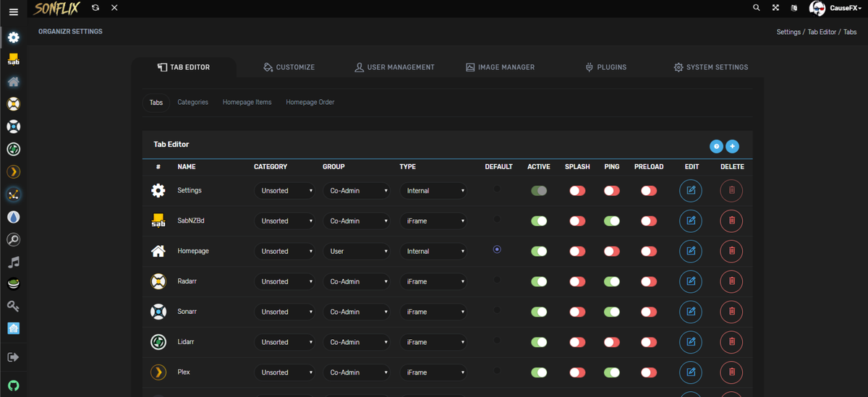The width and height of the screenshot is (868, 397).
Task: Open the System Settings tab
Action: click(x=711, y=67)
